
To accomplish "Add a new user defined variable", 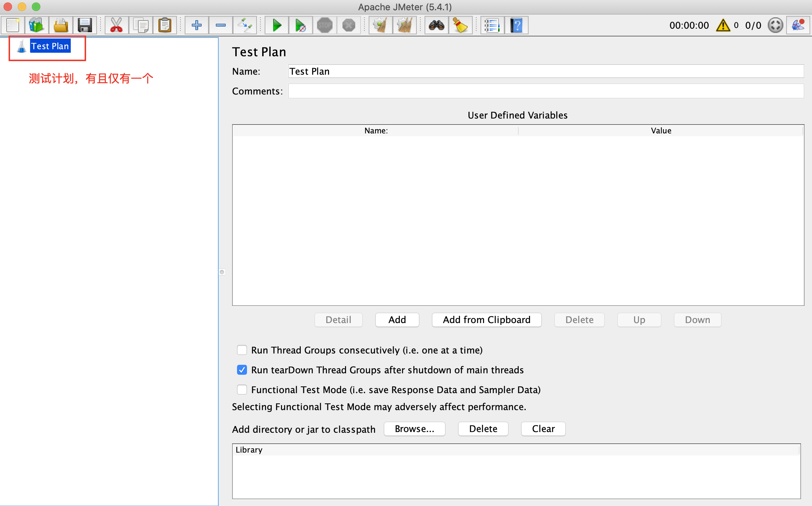I will 397,320.
